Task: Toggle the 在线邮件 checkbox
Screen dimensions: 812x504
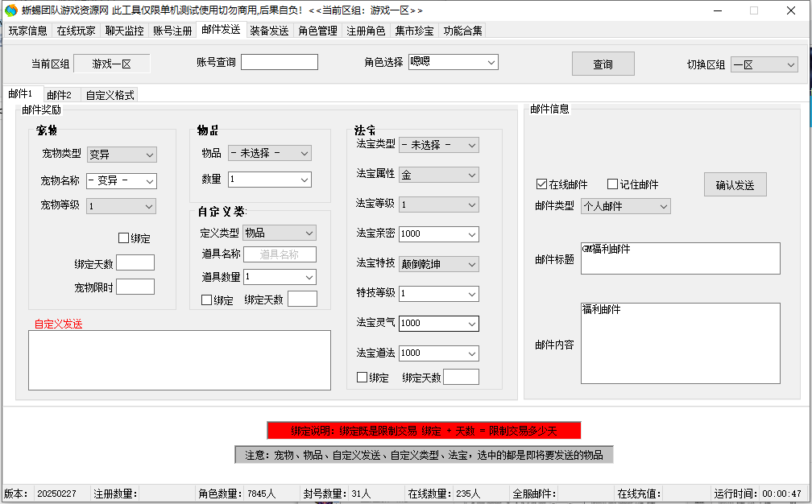Action: coord(541,184)
